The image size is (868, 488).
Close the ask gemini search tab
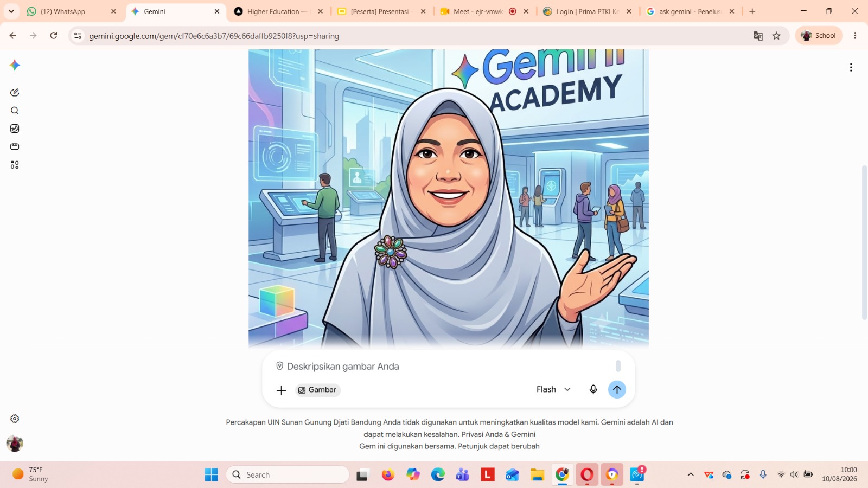coord(732,11)
